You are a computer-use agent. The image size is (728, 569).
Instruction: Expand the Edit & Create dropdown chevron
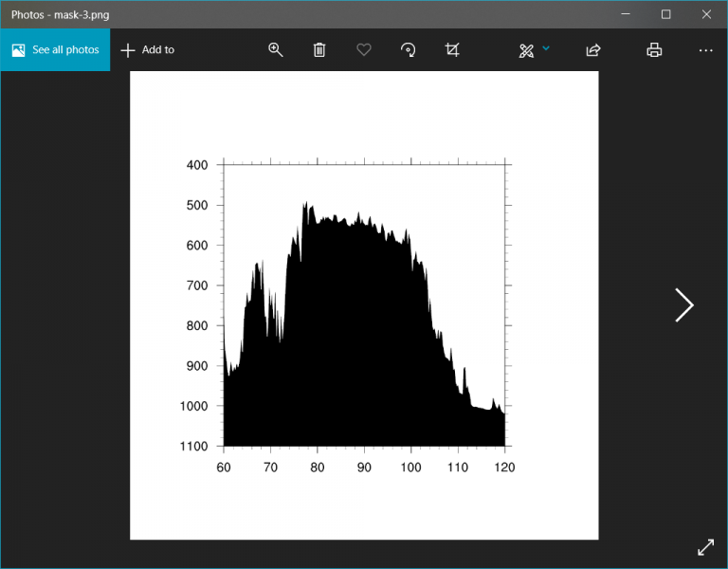[546, 48]
